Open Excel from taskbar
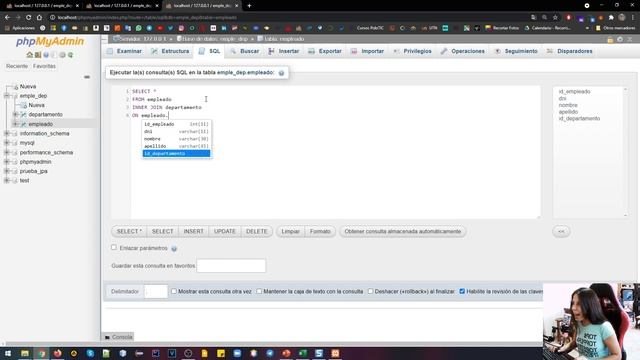The image size is (640, 360). tap(302, 353)
